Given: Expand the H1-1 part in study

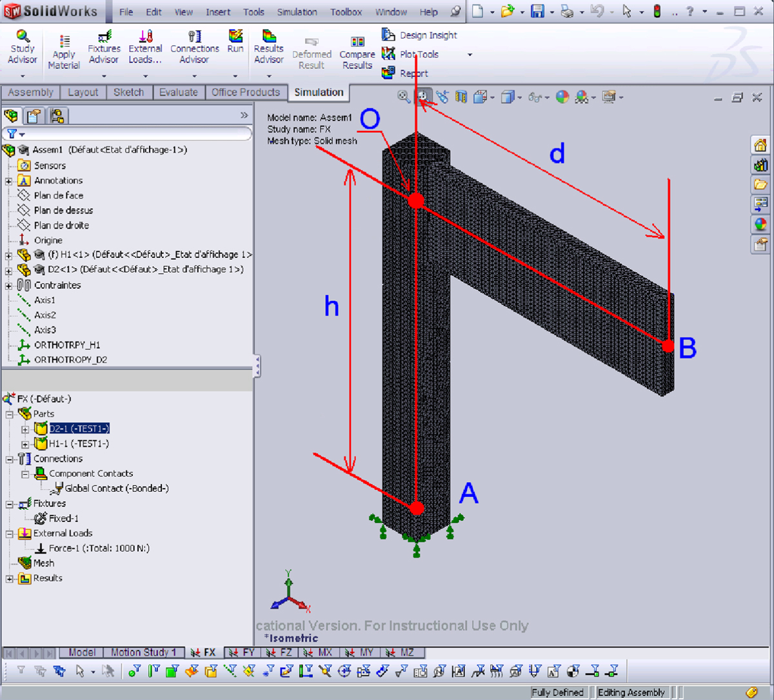Looking at the screenshot, I should [x=25, y=444].
